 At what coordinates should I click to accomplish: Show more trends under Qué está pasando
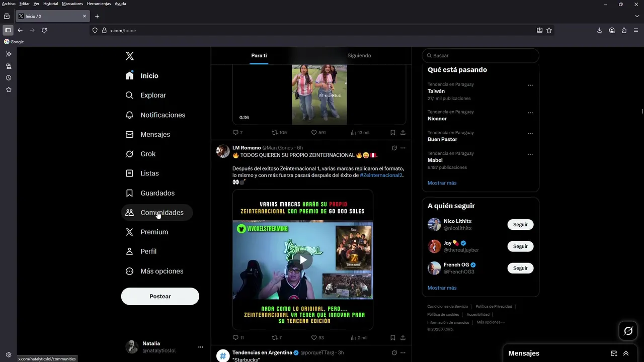coord(442,183)
